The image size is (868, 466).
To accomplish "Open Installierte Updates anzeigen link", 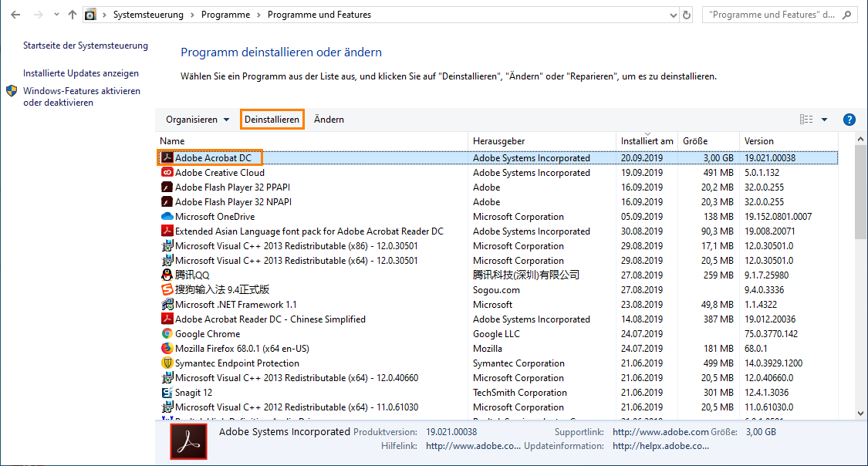I will pos(81,73).
